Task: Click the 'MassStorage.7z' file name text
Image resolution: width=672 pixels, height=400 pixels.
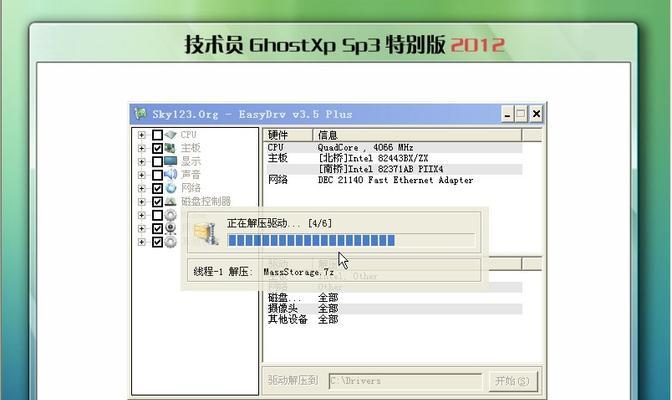Action: pos(298,272)
